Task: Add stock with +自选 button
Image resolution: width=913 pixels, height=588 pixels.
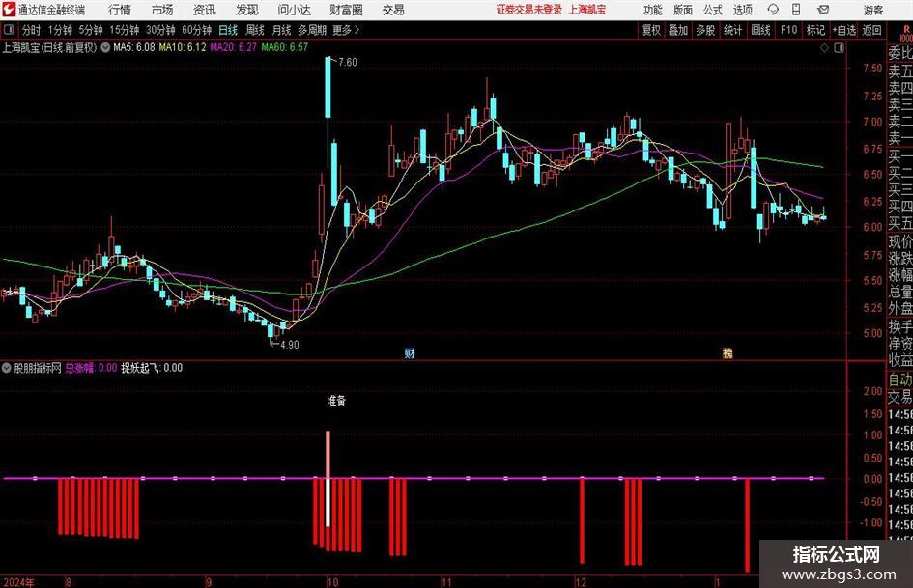Action: [844, 30]
